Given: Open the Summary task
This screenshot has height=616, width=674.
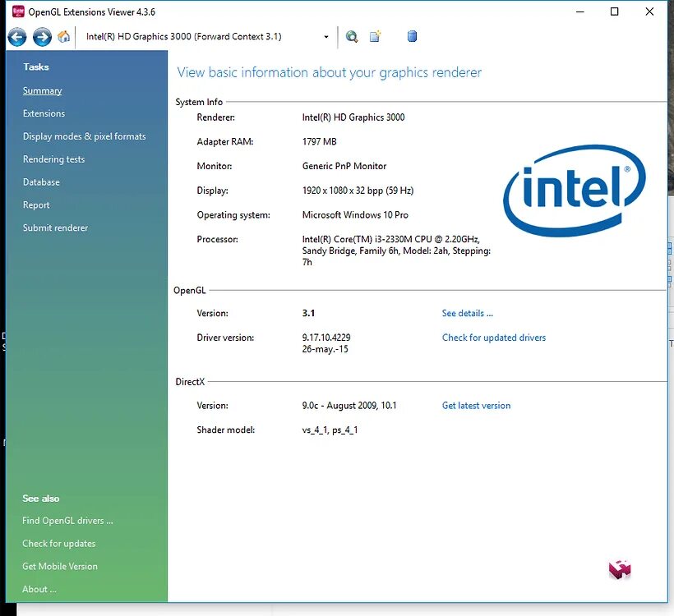Looking at the screenshot, I should [x=42, y=90].
